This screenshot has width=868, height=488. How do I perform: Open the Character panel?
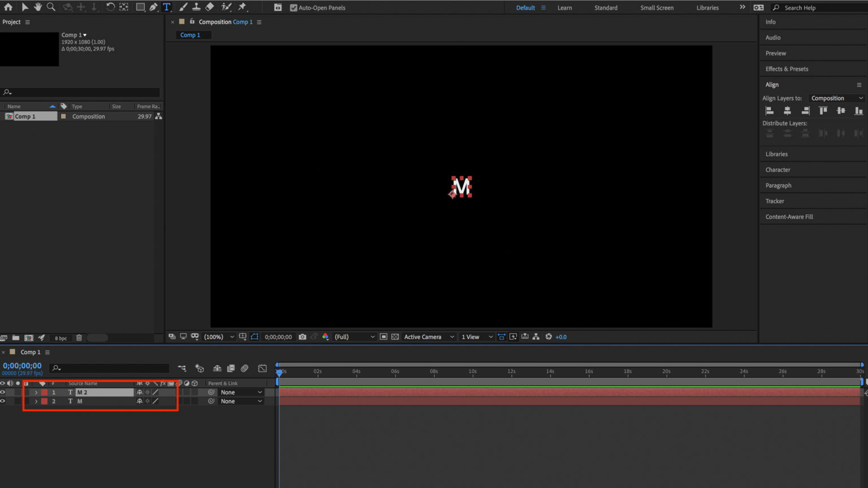point(778,169)
